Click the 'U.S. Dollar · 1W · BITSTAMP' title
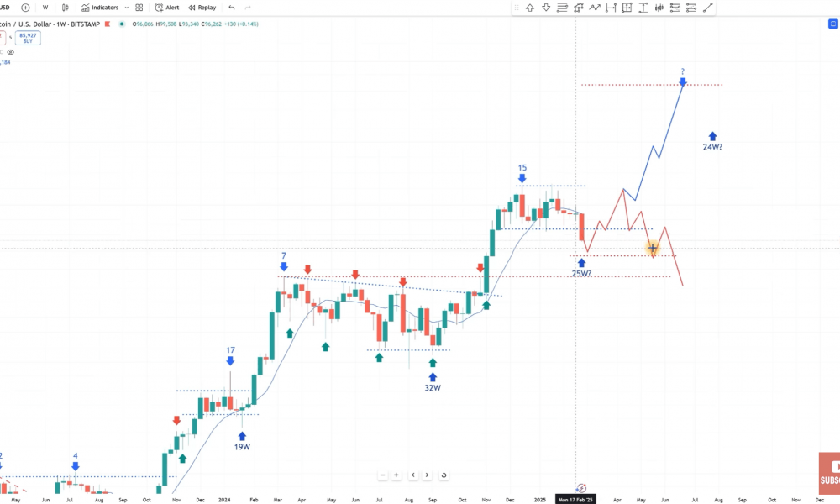Image resolution: width=840 pixels, height=504 pixels. point(59,24)
